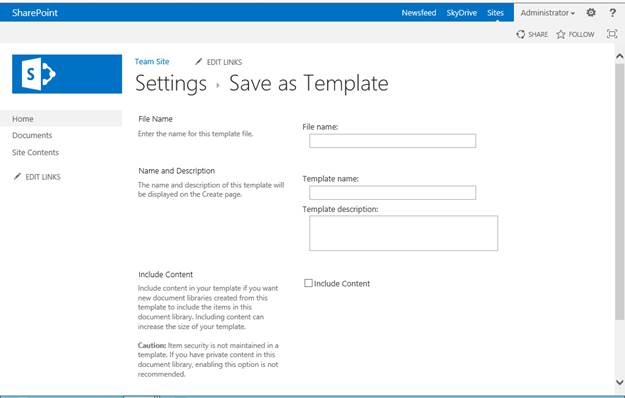Click the help question mark icon
Image resolution: width=625 pixels, height=398 pixels.
613,13
